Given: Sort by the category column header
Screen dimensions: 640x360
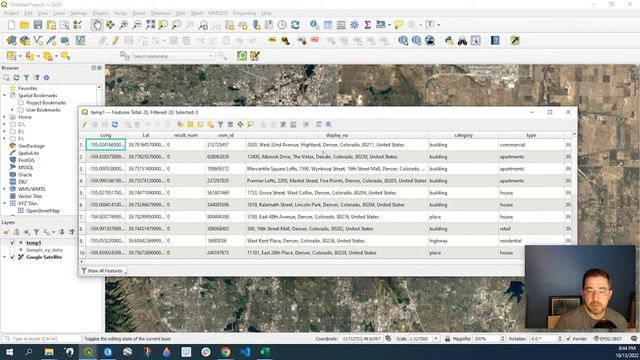Looking at the screenshot, I should point(463,135).
